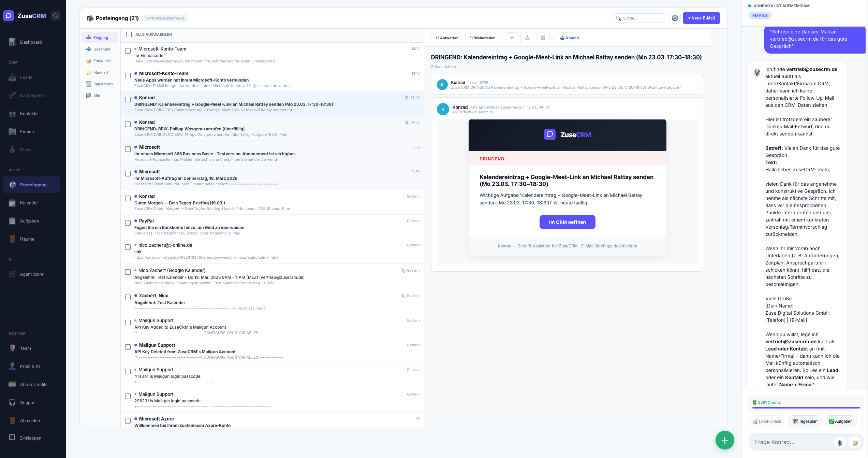This screenshot has width=868, height=458.
Task: Delete the open email via trash icon
Action: (x=543, y=38)
